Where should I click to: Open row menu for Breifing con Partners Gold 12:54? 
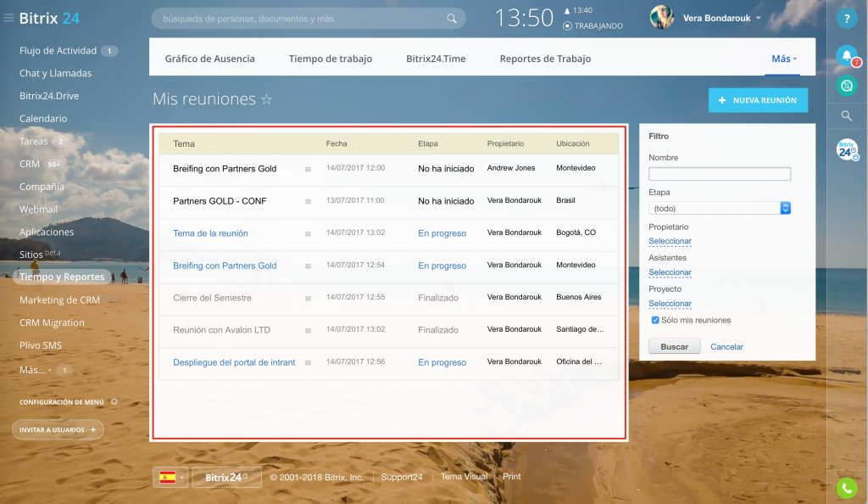(x=308, y=266)
